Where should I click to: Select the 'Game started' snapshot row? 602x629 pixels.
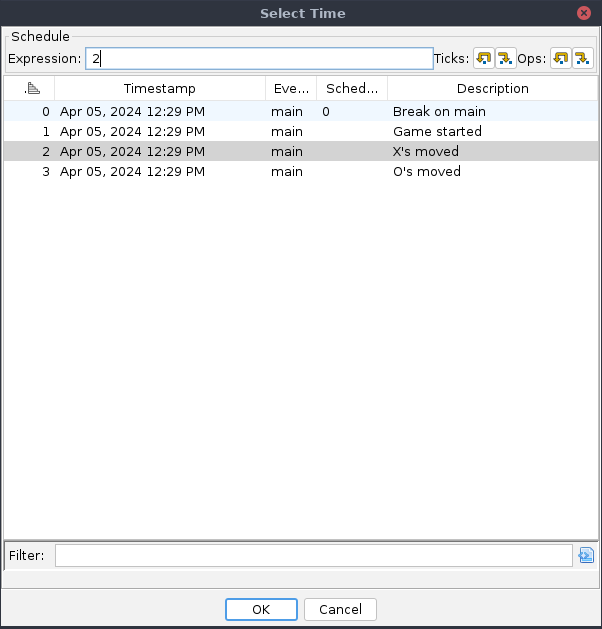tap(437, 132)
